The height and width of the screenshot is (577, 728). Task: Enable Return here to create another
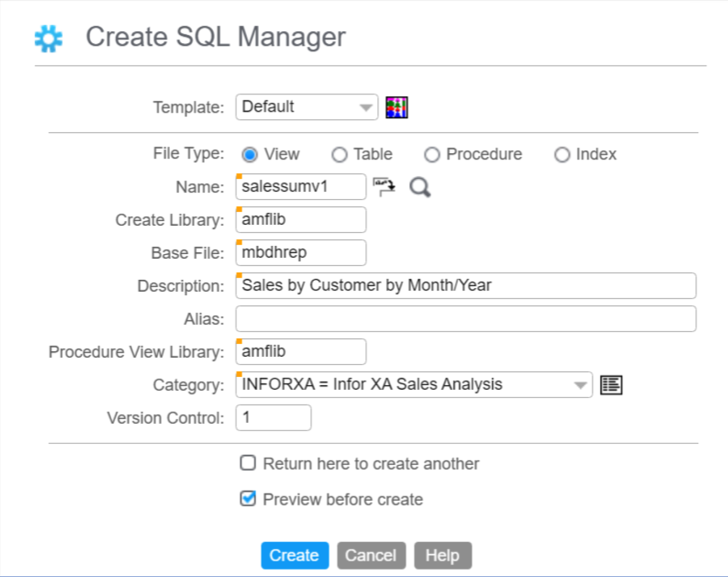click(247, 463)
